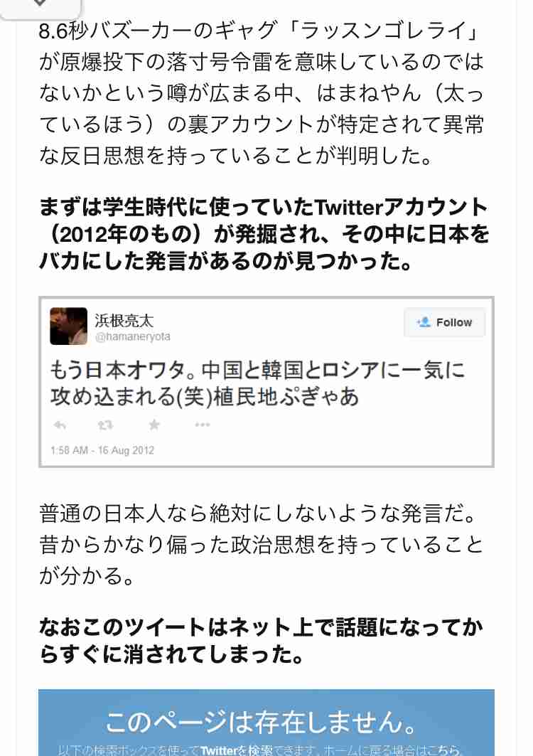Click the このページは存在しません banner heading

click(261, 722)
